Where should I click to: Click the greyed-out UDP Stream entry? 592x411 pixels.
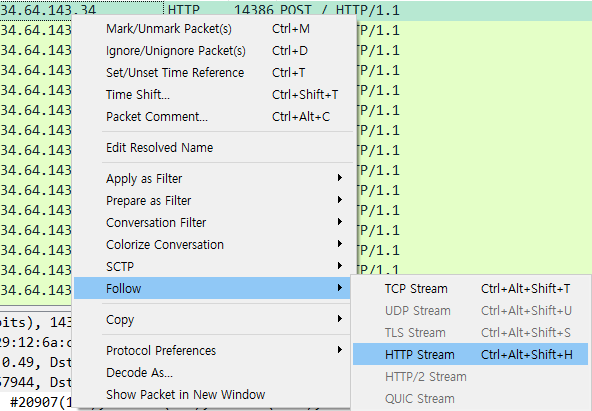(470, 310)
